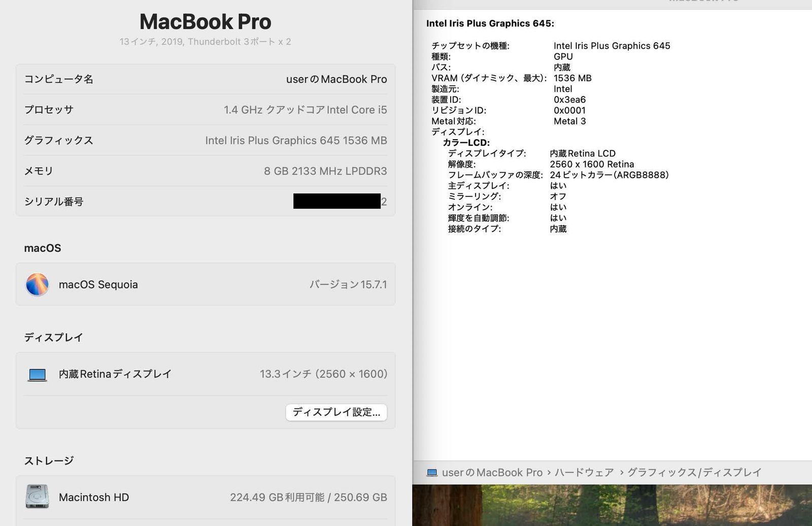Click the メモリ 8 GB row
This screenshot has width=812, height=526.
[x=203, y=171]
